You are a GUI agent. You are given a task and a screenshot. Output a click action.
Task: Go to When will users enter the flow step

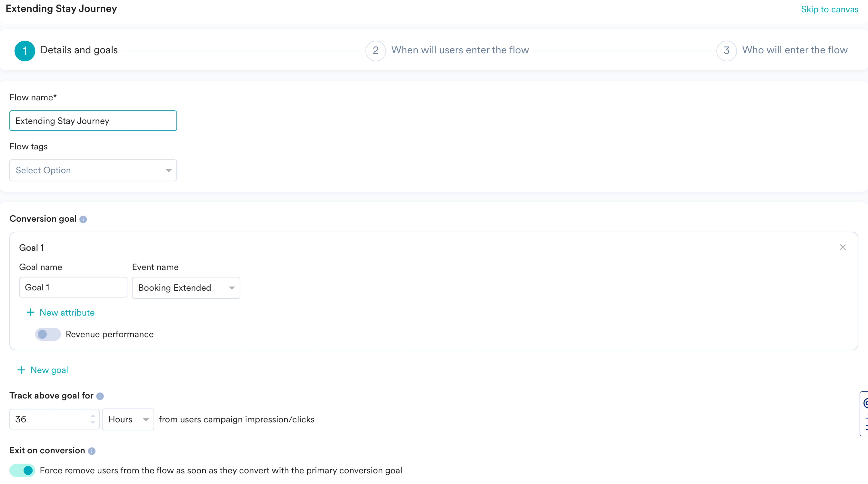[460, 50]
